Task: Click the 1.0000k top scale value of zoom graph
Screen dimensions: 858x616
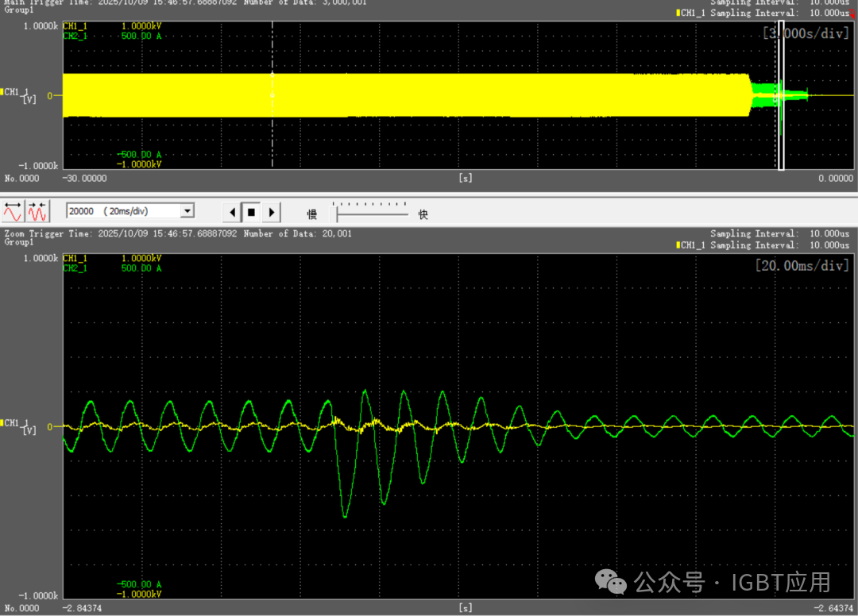Action: tap(40, 258)
